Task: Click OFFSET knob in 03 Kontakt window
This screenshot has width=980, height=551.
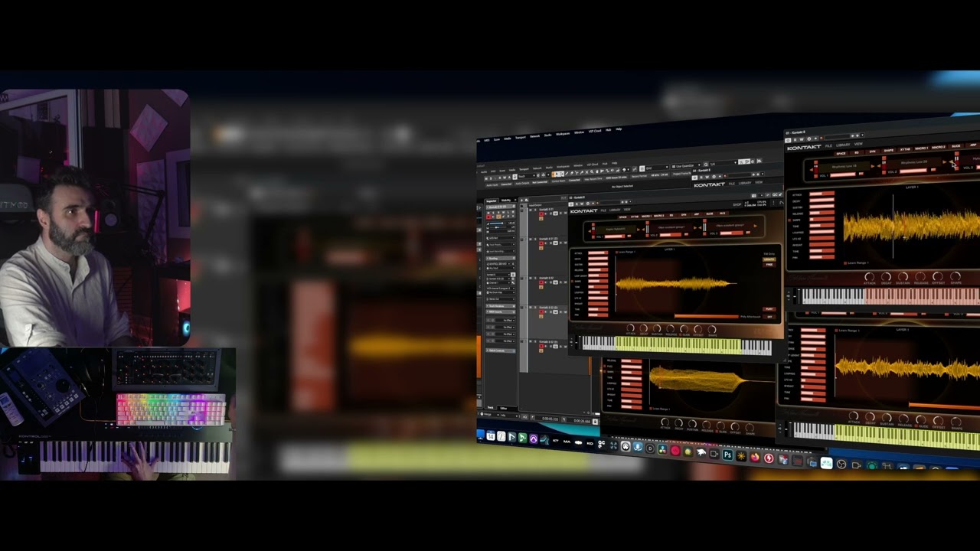Action: [x=697, y=329]
